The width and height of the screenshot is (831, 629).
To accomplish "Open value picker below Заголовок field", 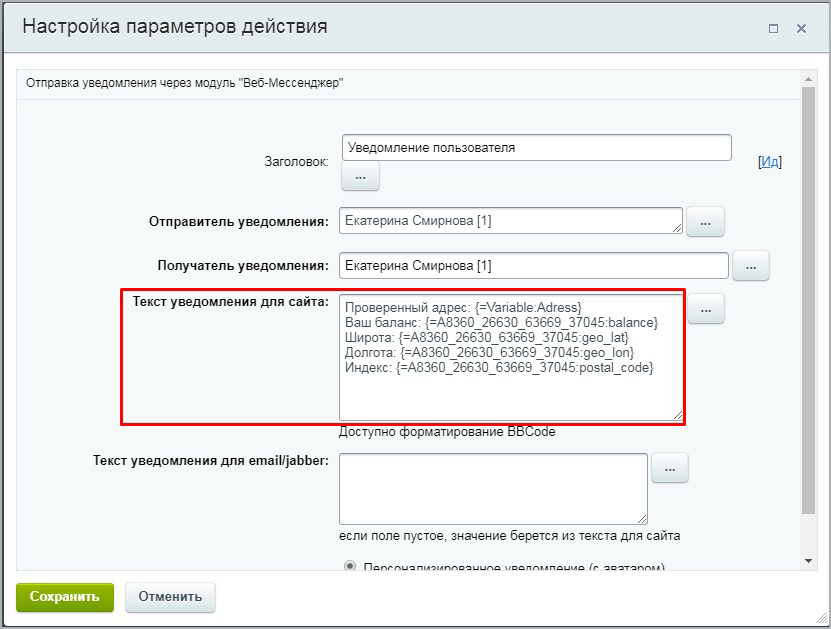I will [360, 176].
